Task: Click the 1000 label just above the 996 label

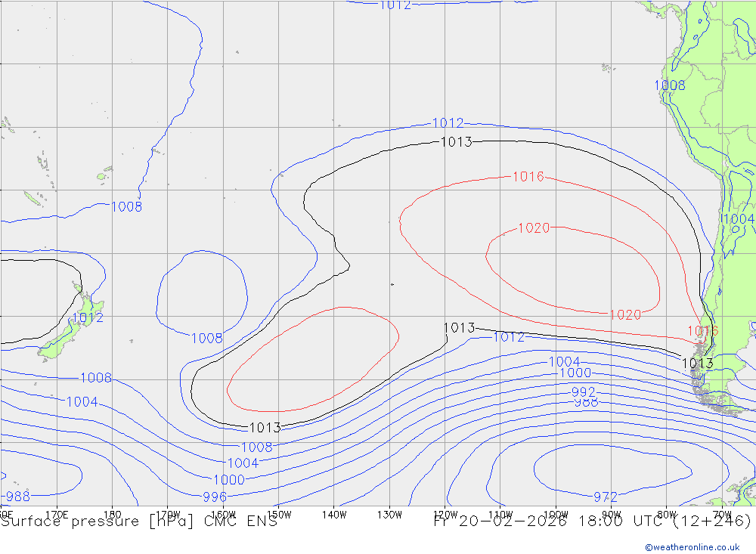Action: pos(229,480)
